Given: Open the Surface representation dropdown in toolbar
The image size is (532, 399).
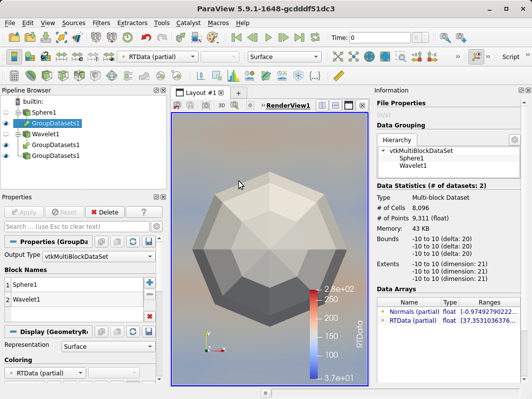Looking at the screenshot, I should (284, 57).
